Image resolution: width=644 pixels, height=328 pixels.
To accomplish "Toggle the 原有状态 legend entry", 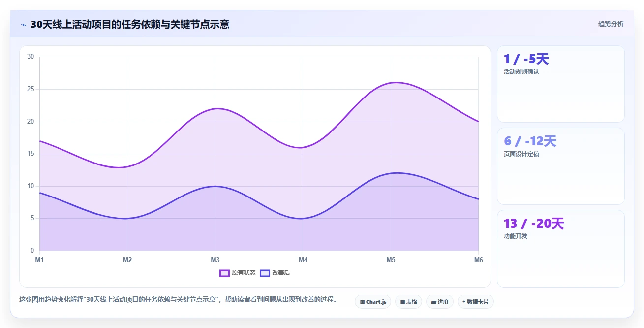I will pyautogui.click(x=238, y=273).
